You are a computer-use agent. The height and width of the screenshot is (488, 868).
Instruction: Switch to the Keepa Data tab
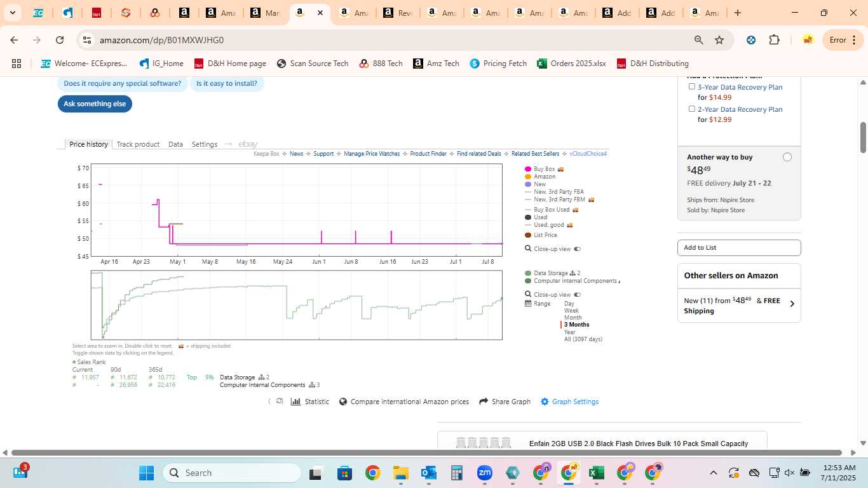pos(175,144)
